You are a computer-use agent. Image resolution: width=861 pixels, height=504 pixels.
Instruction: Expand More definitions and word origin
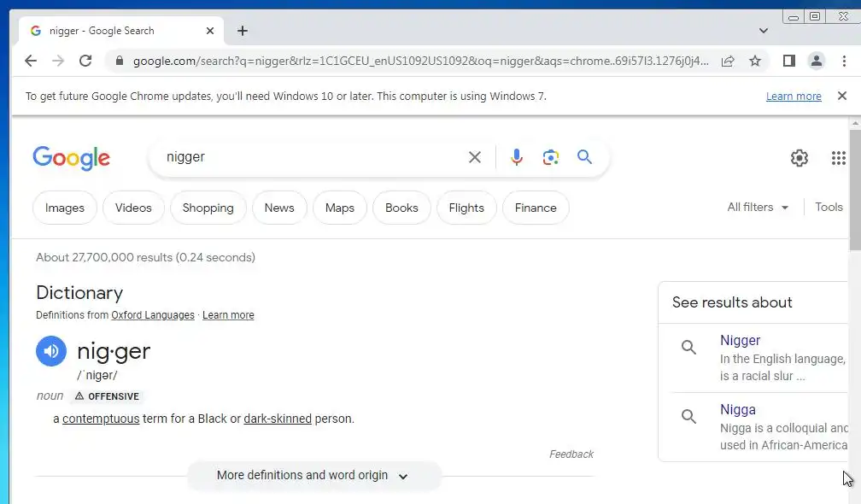313,476
